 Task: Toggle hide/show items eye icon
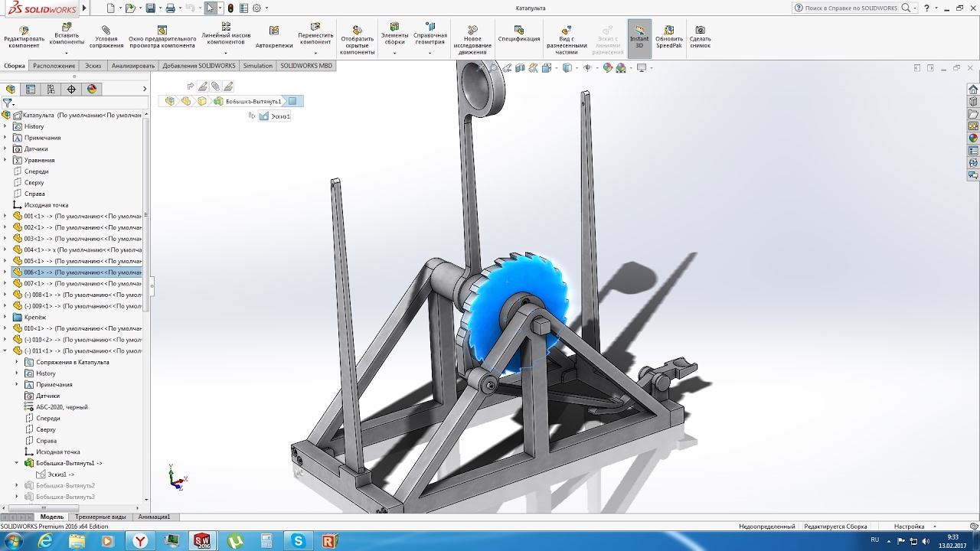click(587, 67)
